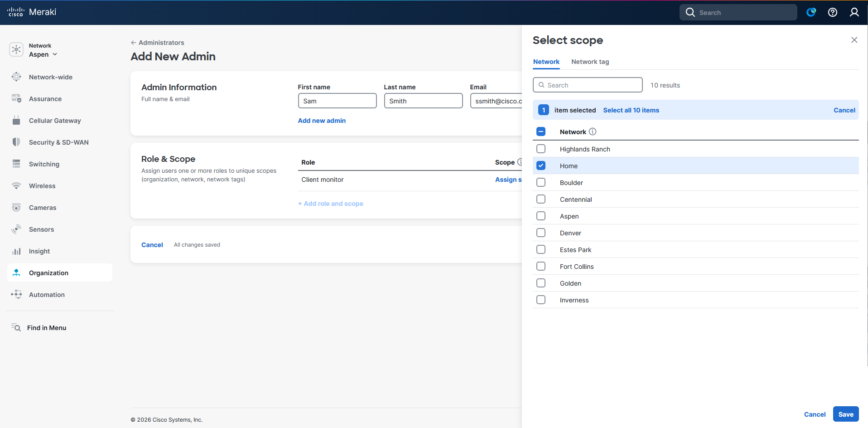Switch to the Network tag tab
The width and height of the screenshot is (868, 428).
pyautogui.click(x=590, y=62)
